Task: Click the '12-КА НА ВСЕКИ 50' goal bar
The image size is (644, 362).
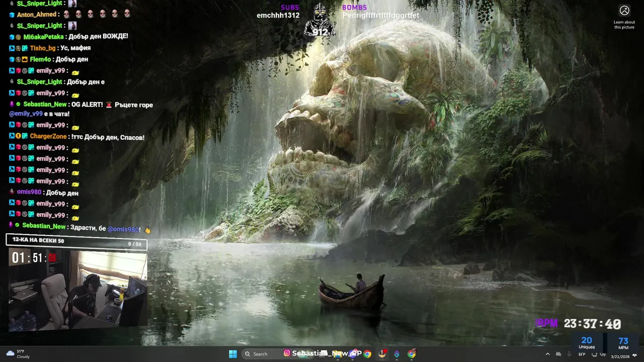Action: (76, 242)
